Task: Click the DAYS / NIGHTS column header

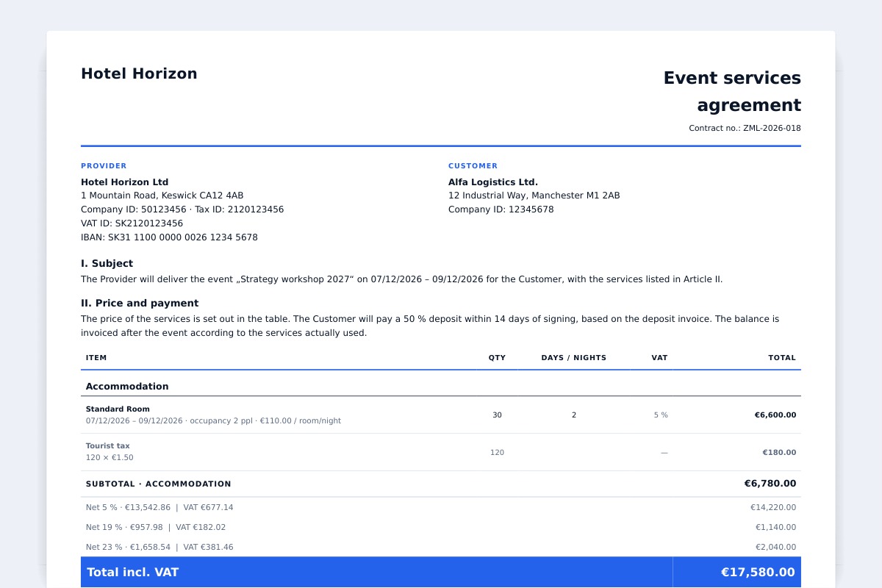Action: click(x=574, y=358)
